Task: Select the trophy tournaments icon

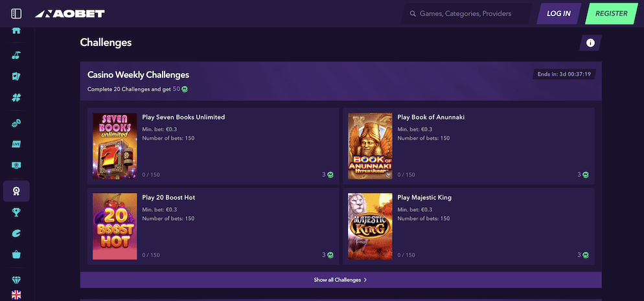Action: [16, 212]
